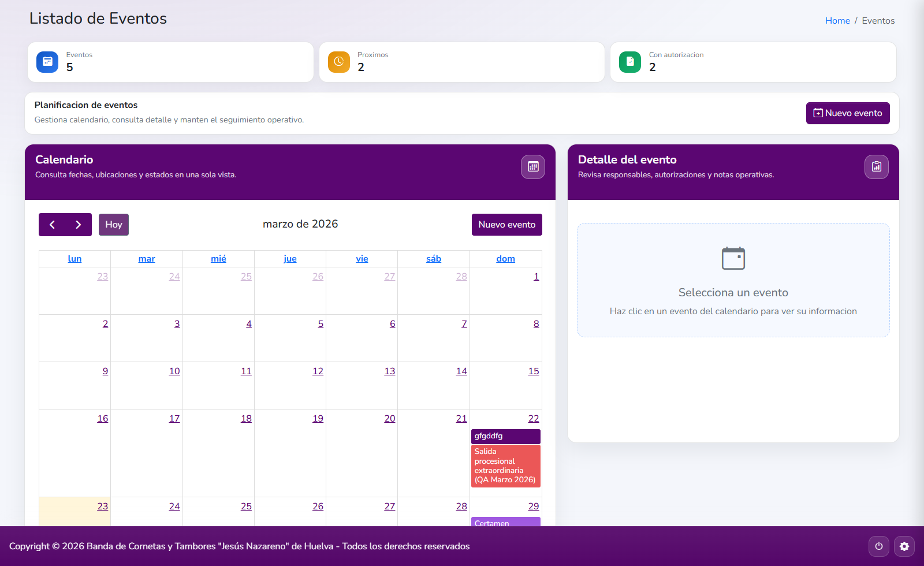Screen dimensions: 924x566
Task: Click the Detalle del evento clipboard icon
Action: (876, 167)
